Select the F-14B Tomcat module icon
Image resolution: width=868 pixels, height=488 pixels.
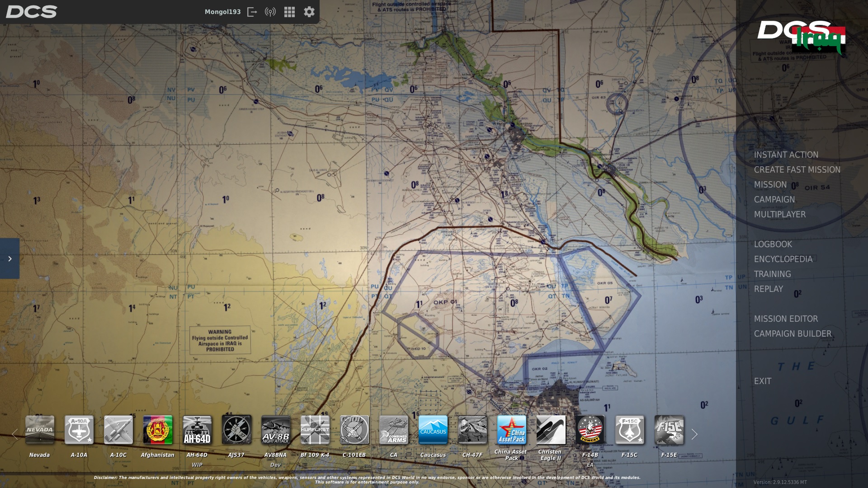coord(590,430)
